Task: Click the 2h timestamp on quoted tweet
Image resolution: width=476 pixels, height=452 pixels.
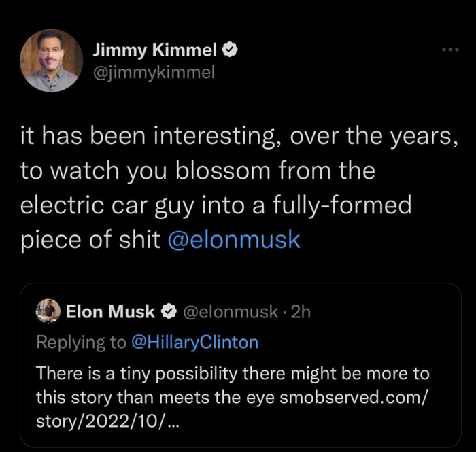Action: (300, 312)
